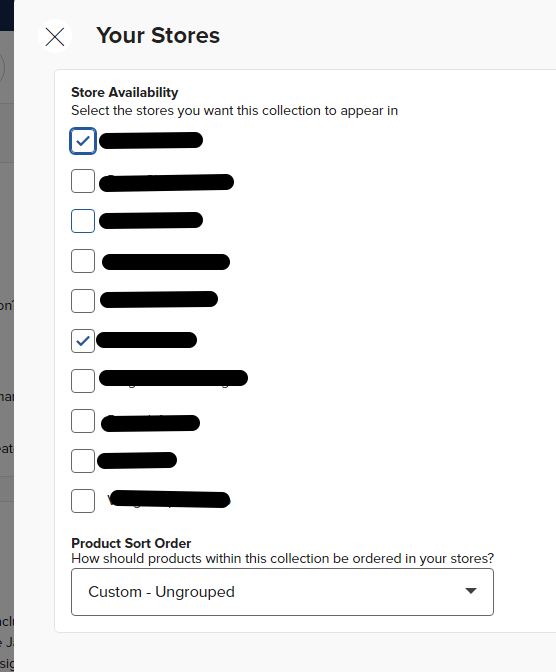Click the Your Stores heading
Screen dimensions: 556x672
tap(158, 35)
